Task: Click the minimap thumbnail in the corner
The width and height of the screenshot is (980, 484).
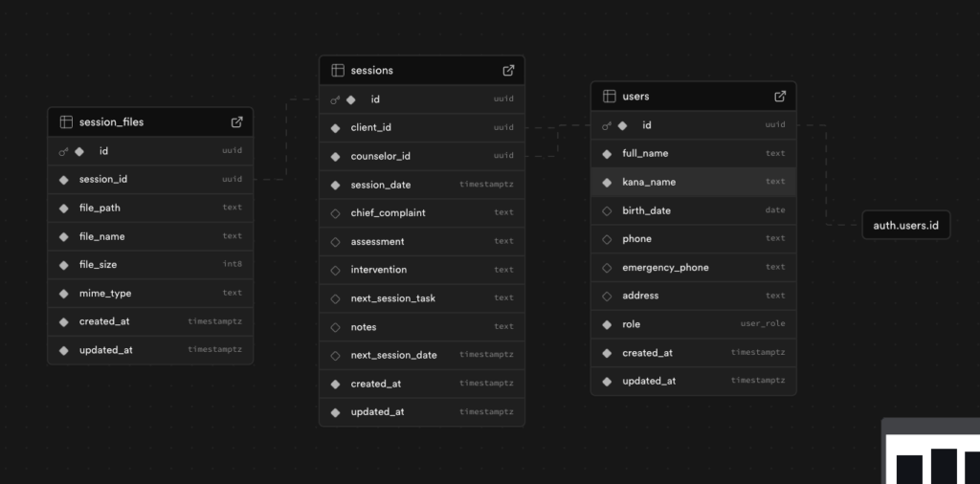Action: tap(931, 451)
